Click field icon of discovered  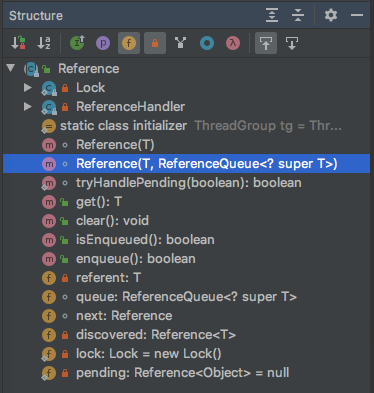tap(49, 335)
